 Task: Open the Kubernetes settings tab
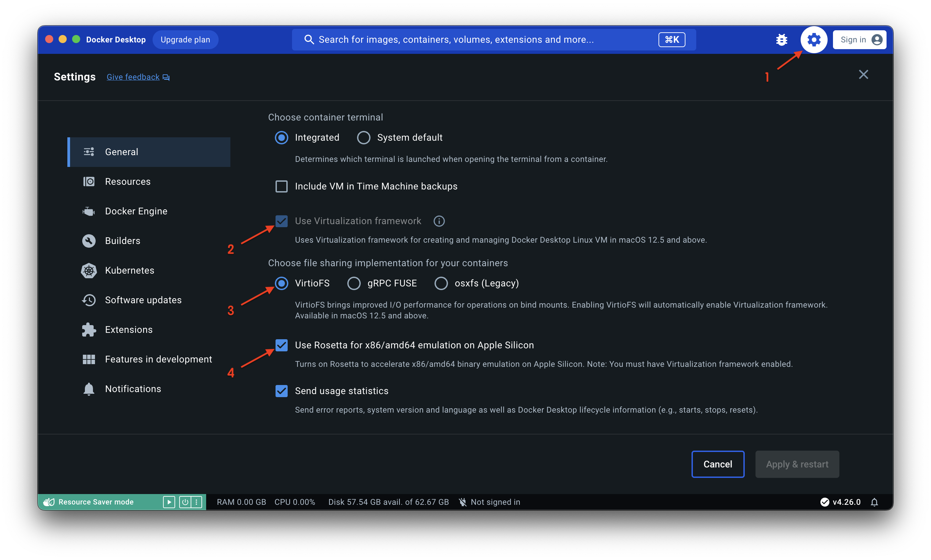(x=149, y=271)
